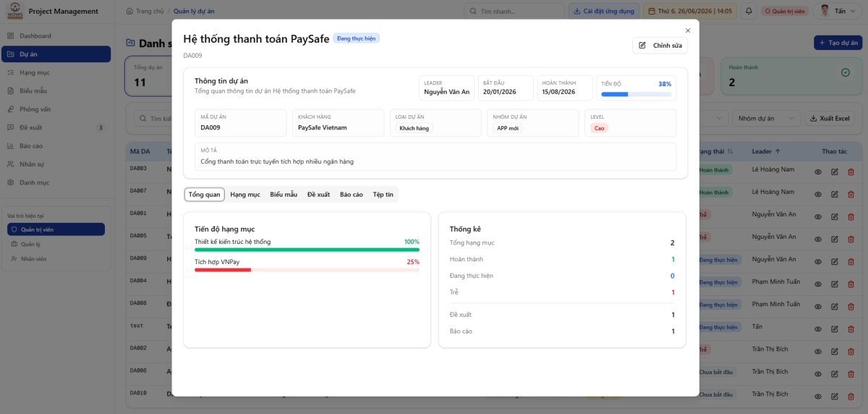Click the Project Management logo

pos(14,11)
